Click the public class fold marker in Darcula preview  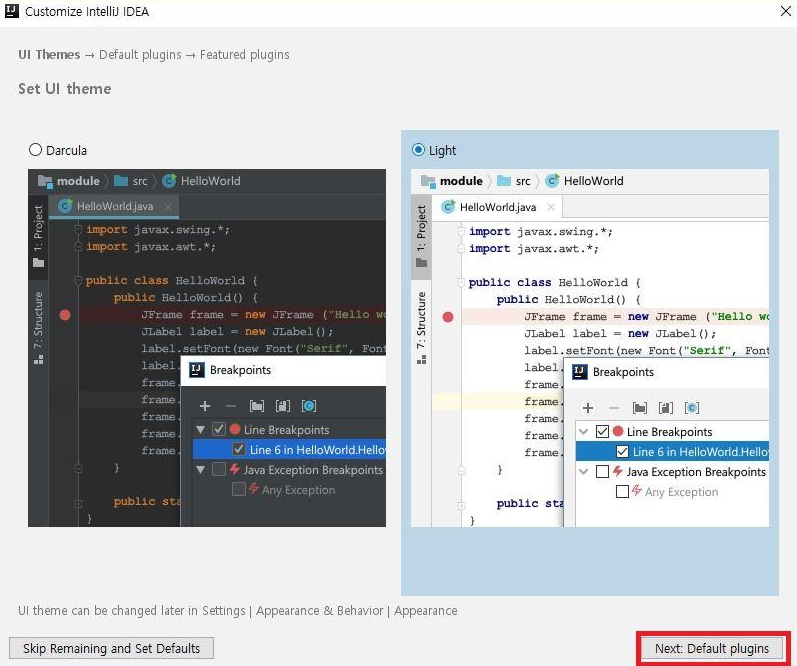coord(78,280)
